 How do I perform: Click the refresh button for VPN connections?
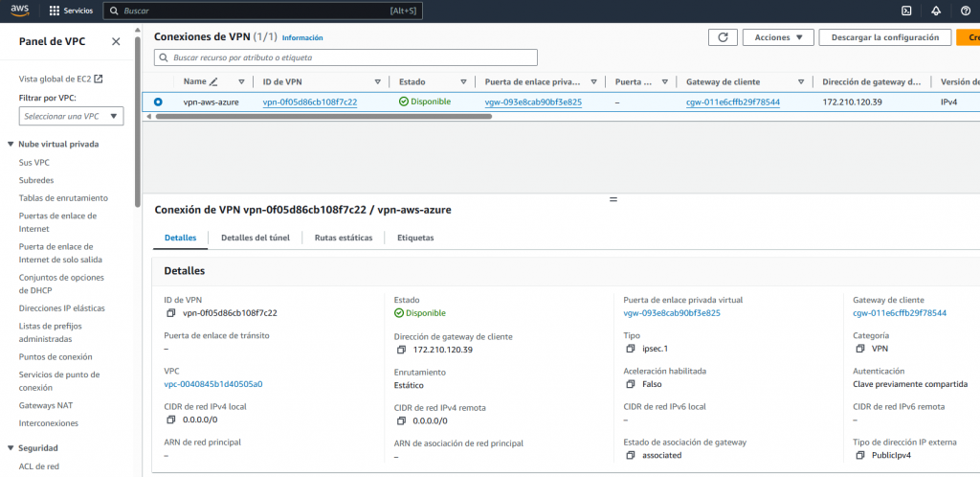pyautogui.click(x=723, y=37)
